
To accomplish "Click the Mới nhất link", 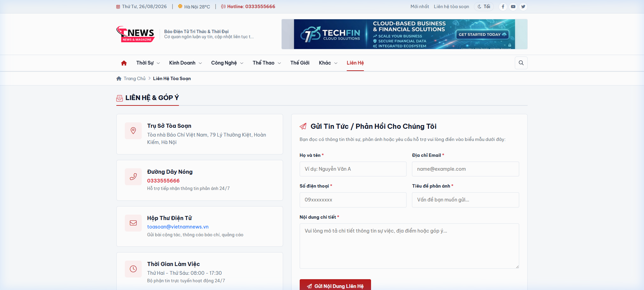I will pos(420,7).
